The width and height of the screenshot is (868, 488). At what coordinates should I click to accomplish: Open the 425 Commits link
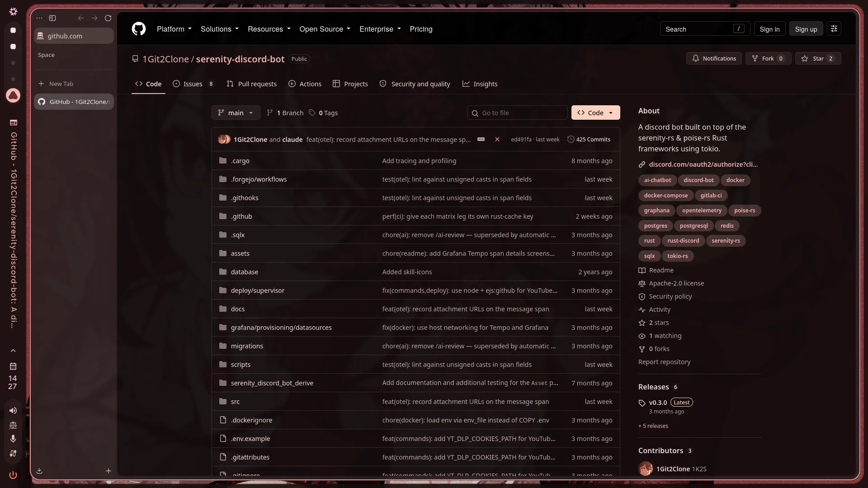coord(589,139)
